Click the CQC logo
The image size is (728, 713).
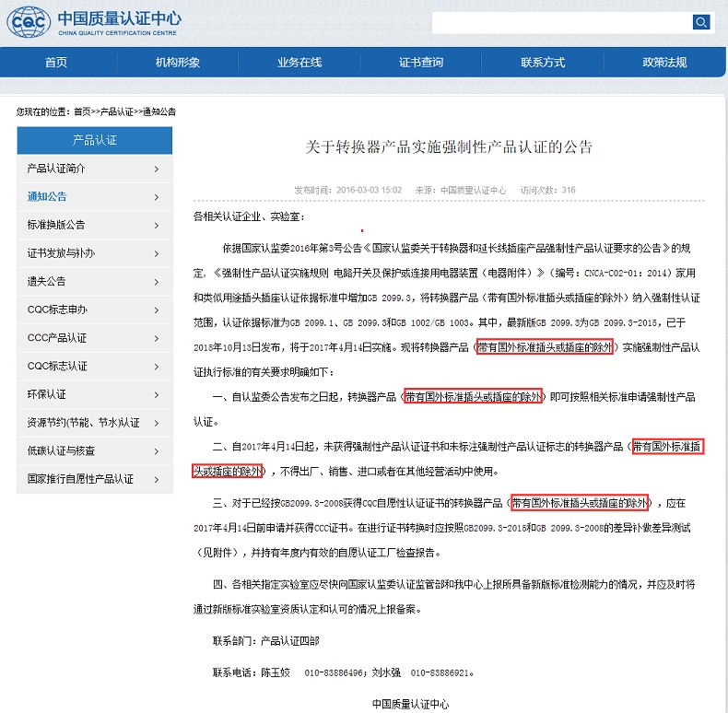coord(29,23)
